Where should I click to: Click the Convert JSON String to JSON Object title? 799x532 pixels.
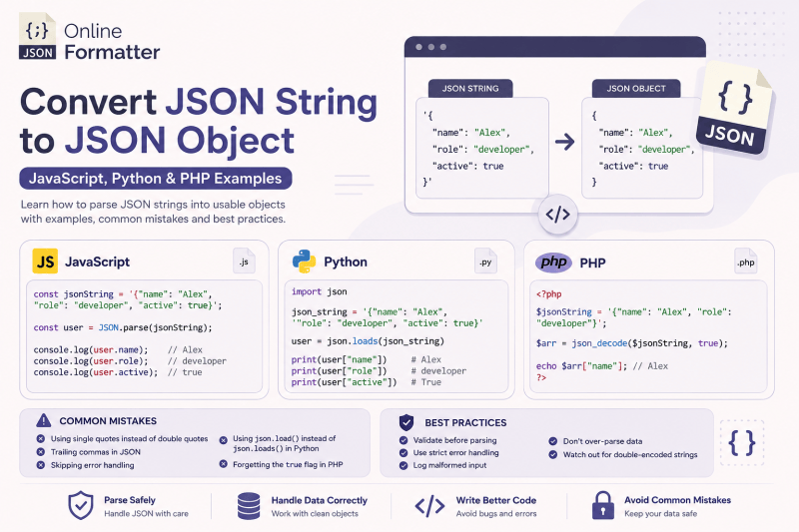pyautogui.click(x=199, y=121)
